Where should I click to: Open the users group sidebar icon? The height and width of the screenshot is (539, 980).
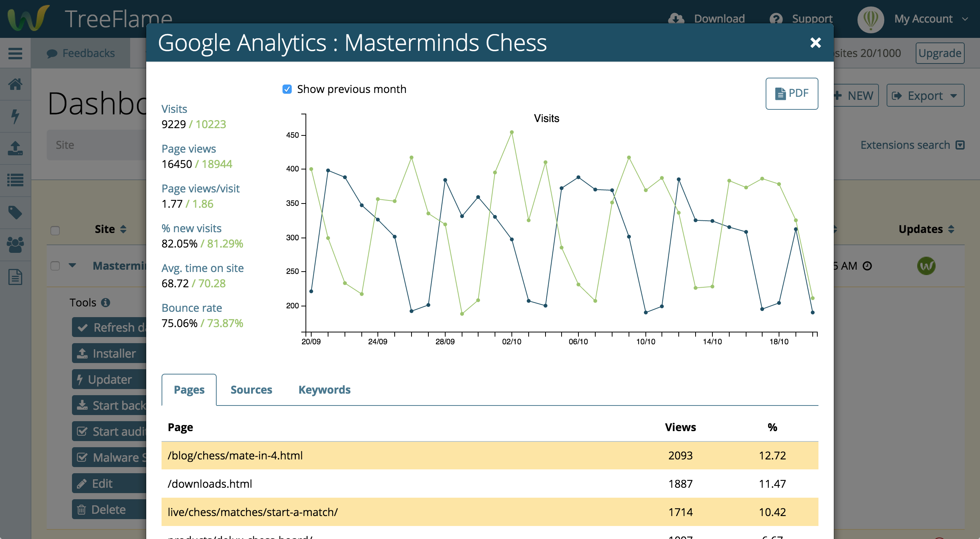15,245
